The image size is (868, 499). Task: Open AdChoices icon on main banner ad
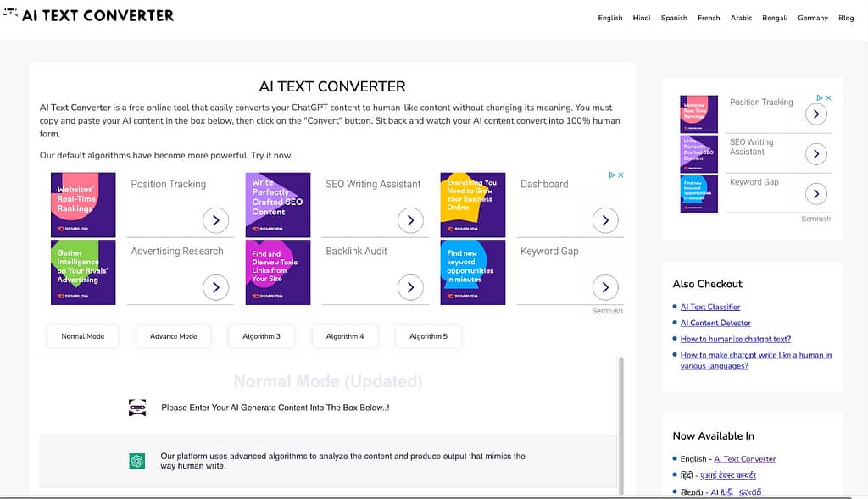612,175
